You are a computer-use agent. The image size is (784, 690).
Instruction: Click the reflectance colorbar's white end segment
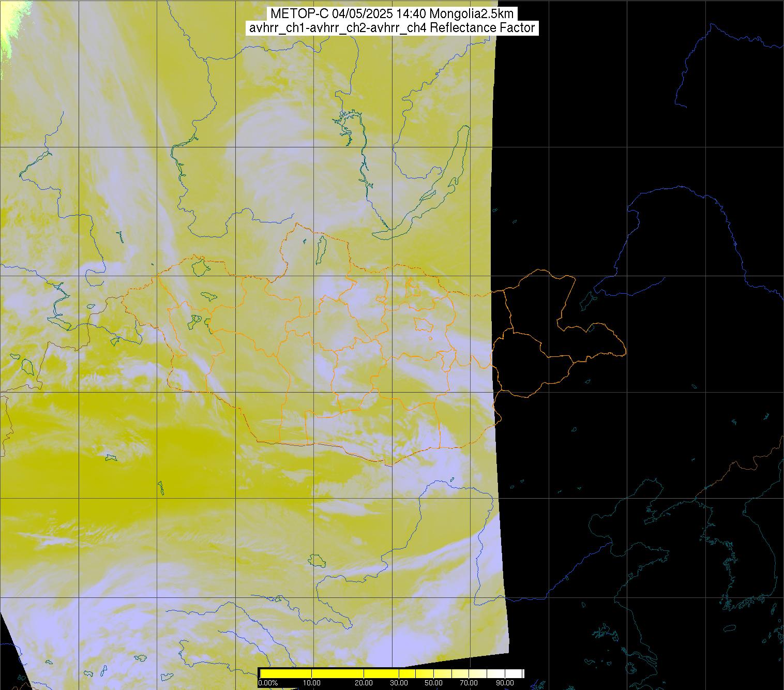click(x=514, y=673)
